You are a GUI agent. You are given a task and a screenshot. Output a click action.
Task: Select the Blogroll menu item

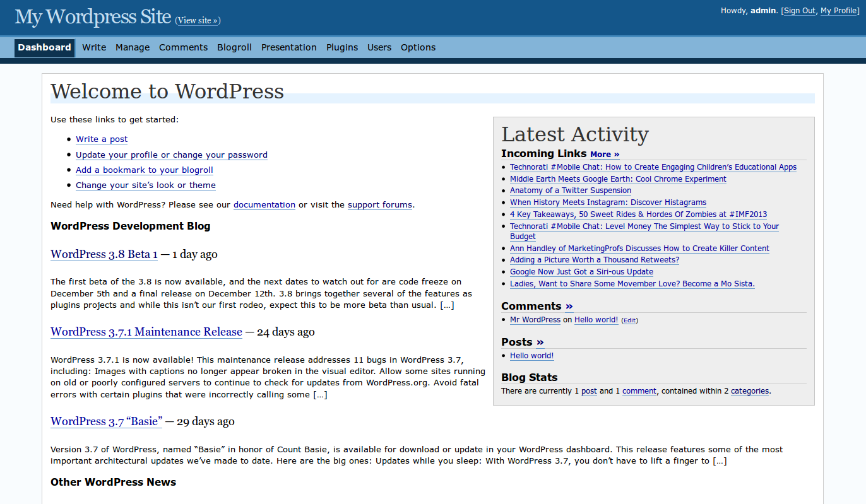point(234,47)
